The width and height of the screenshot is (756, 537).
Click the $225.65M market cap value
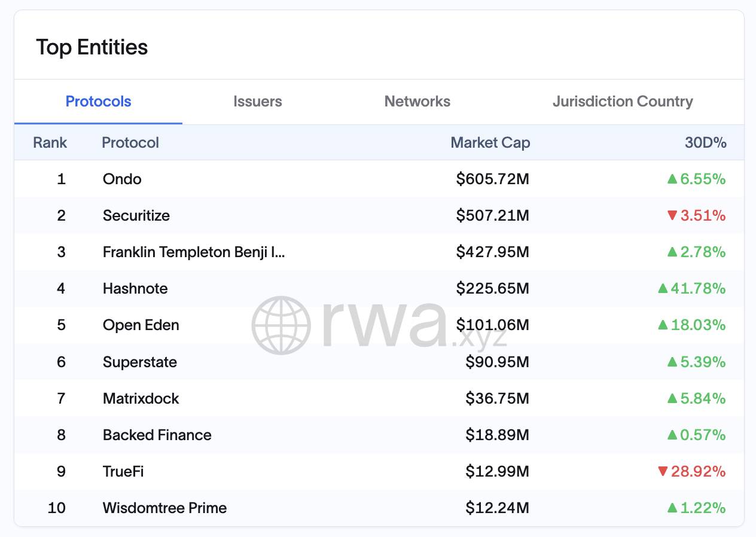coord(493,288)
